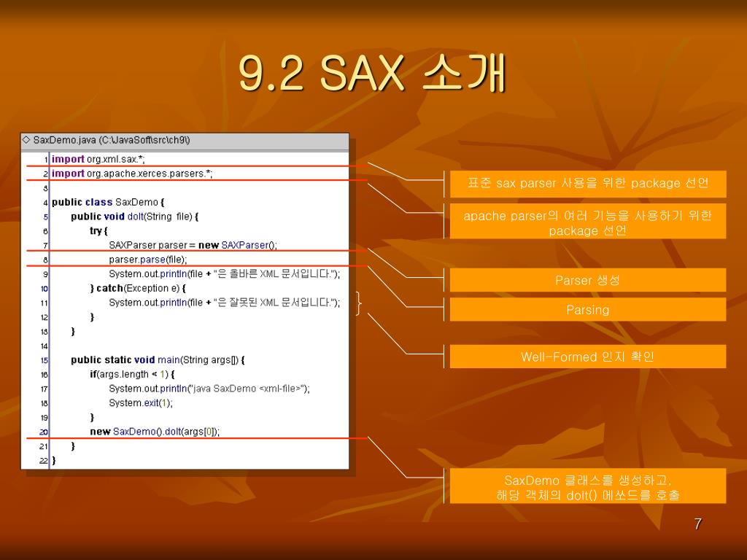Click the slide title '9.2 SAX 소개'
Viewport: 747px width, 560px height.
372,73
